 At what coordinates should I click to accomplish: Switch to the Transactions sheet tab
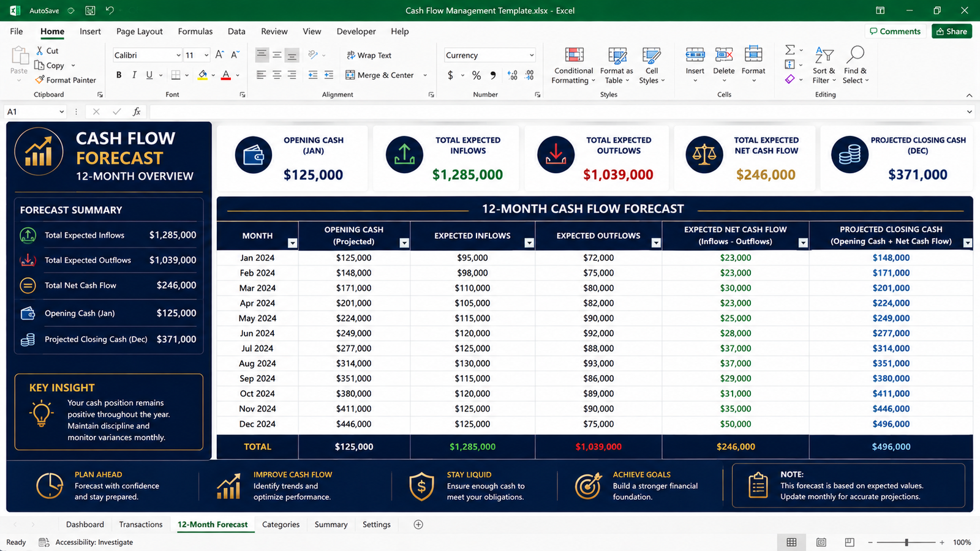(x=141, y=525)
